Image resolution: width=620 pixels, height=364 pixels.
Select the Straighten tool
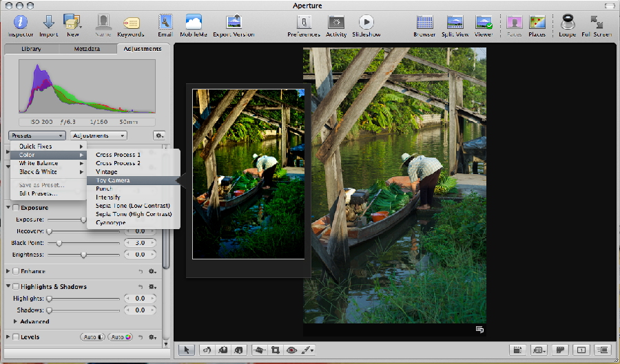pyautogui.click(x=260, y=350)
